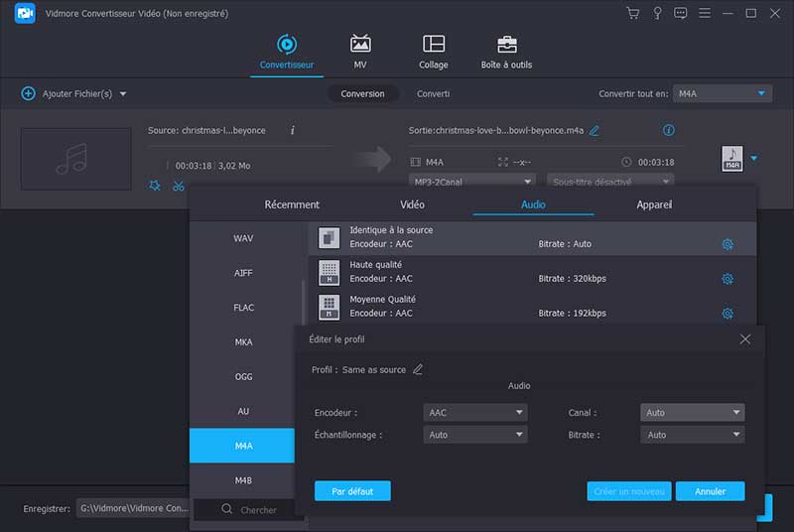
Task: Edit profile name with pencil icon
Action: point(418,369)
